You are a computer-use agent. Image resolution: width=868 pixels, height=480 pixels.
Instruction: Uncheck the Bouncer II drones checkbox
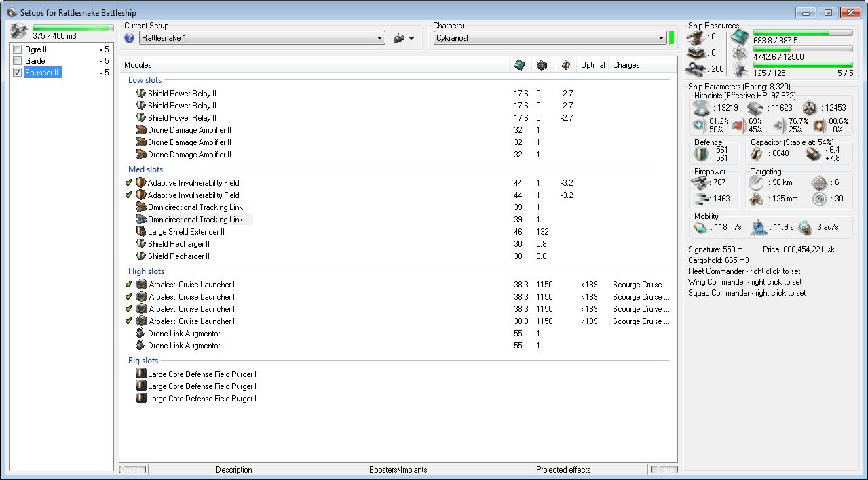18,73
